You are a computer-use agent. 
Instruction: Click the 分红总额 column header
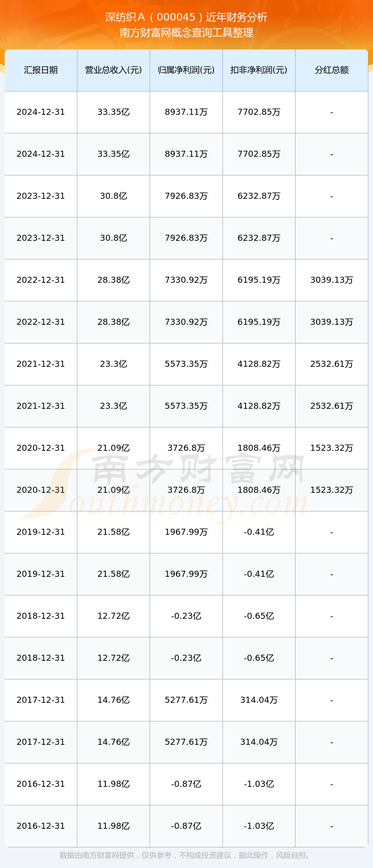coord(332,70)
